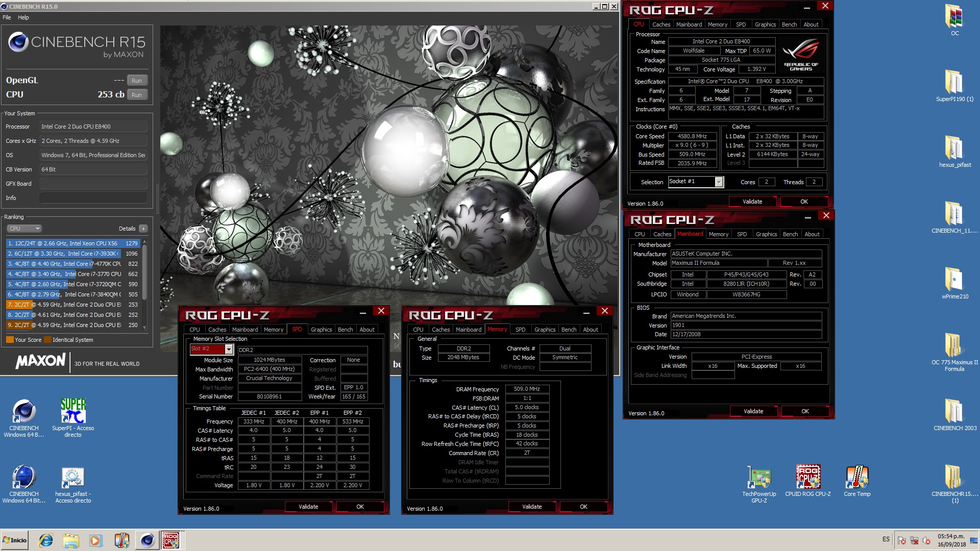980x551 pixels.
Task: Select ranking row 7 score 253
Action: click(73, 305)
